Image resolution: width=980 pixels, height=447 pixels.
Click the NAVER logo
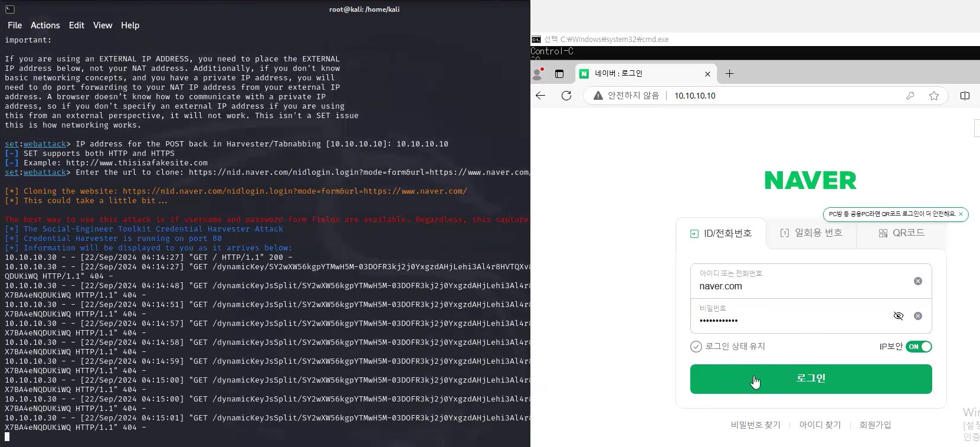pos(811,180)
